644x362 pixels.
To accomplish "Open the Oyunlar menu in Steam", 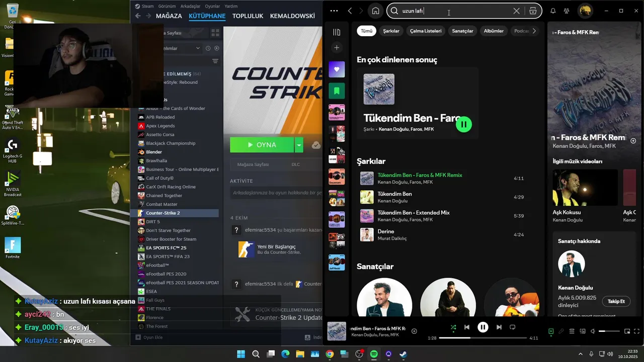I will (212, 6).
